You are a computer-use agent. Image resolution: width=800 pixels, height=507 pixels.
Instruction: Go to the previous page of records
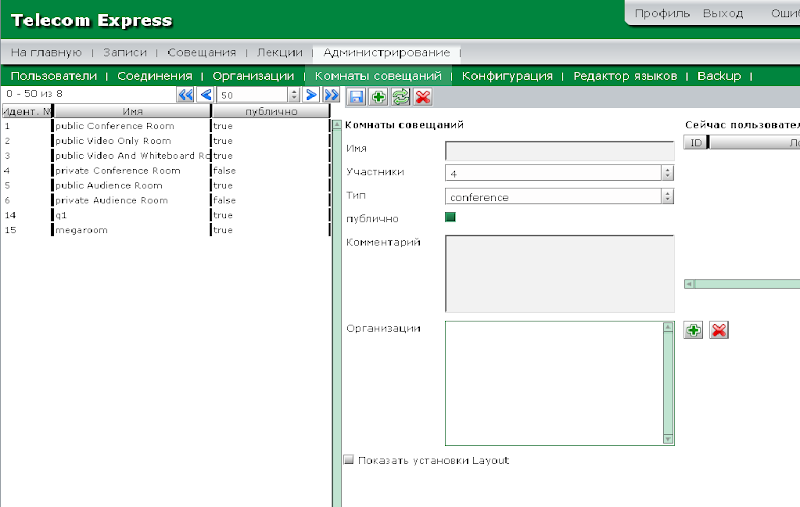coord(206,94)
